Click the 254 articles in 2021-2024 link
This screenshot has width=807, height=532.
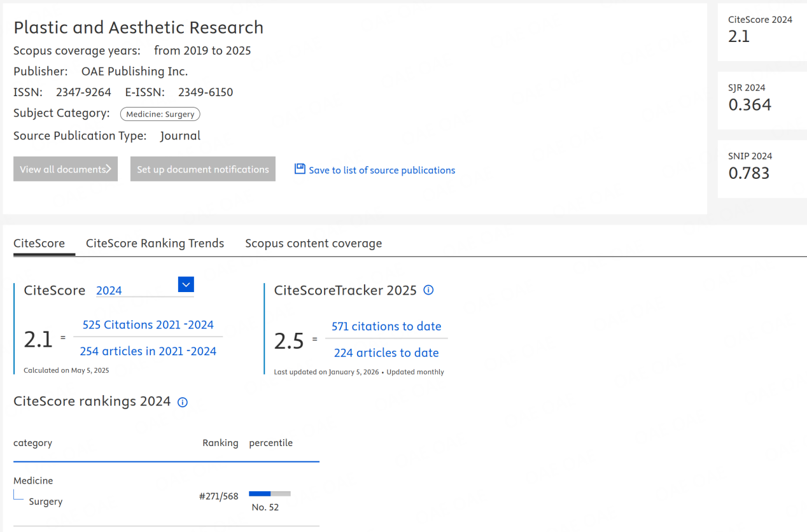(x=148, y=351)
